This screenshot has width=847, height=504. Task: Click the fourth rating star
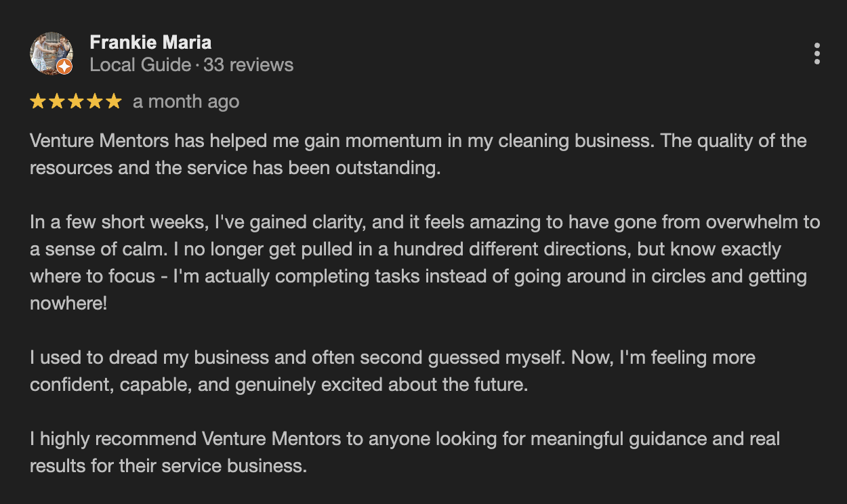95,102
